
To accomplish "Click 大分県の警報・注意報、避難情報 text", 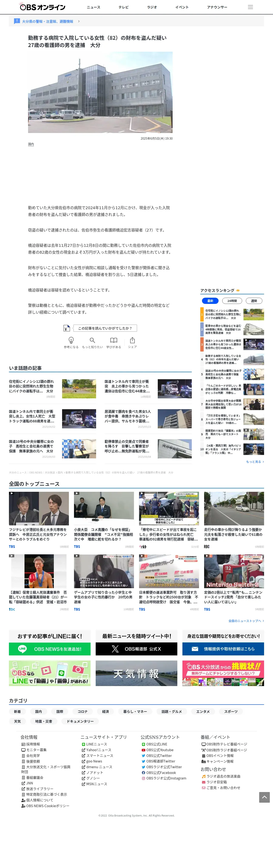I will coord(47,21).
